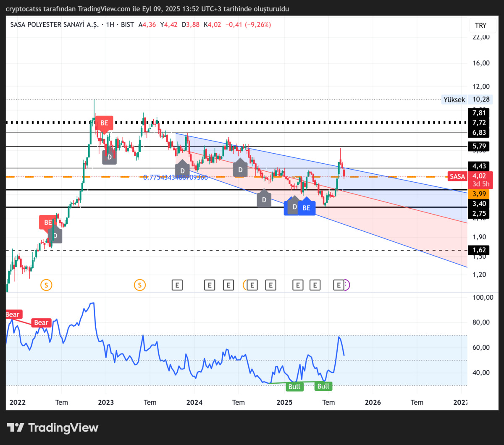Click the 40,00 RSI axis value
Screen dimensions: 504x445
(x=481, y=373)
